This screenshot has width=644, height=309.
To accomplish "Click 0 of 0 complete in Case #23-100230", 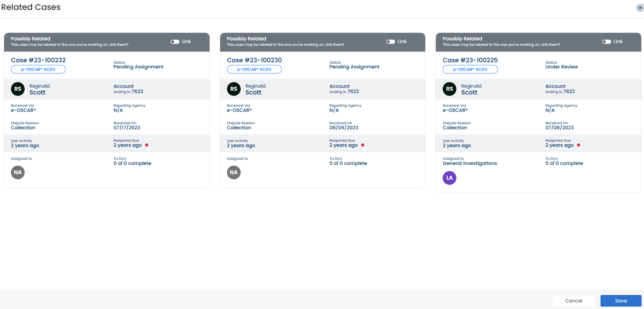I will (348, 164).
